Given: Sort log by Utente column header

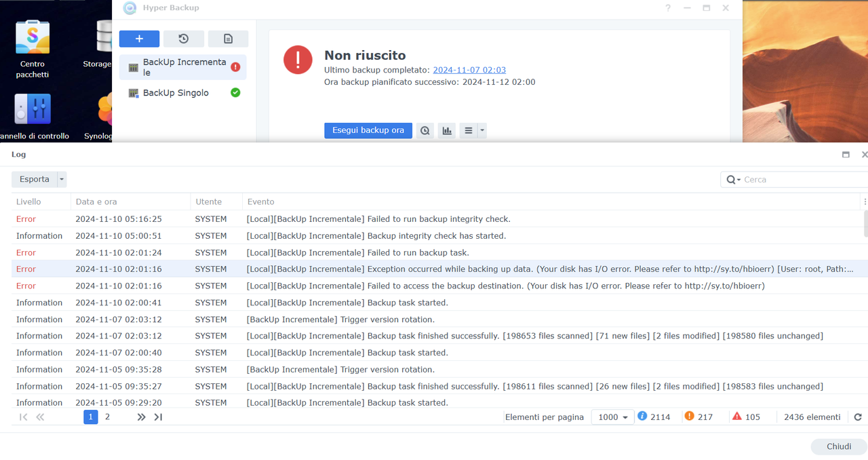Looking at the screenshot, I should (x=216, y=202).
